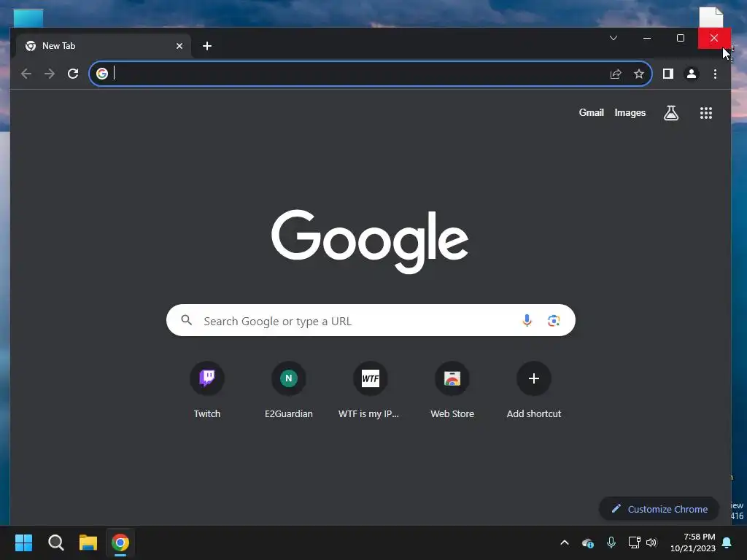Screen dimensions: 747x560
Task: Select the New Tab tab
Action: click(104, 46)
